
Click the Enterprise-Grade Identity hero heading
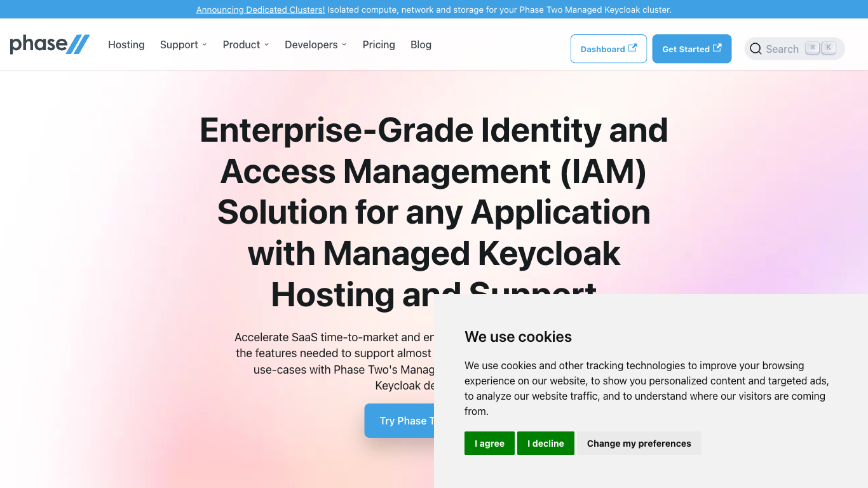click(x=434, y=212)
